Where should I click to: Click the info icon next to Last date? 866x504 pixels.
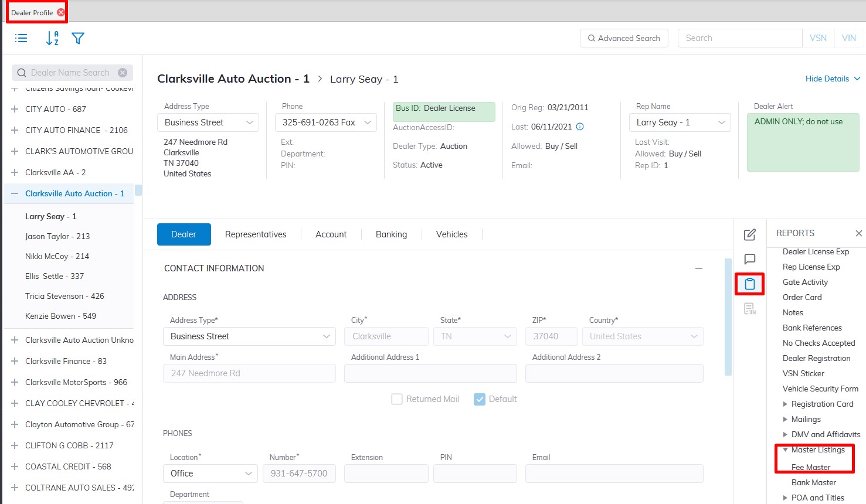click(580, 127)
